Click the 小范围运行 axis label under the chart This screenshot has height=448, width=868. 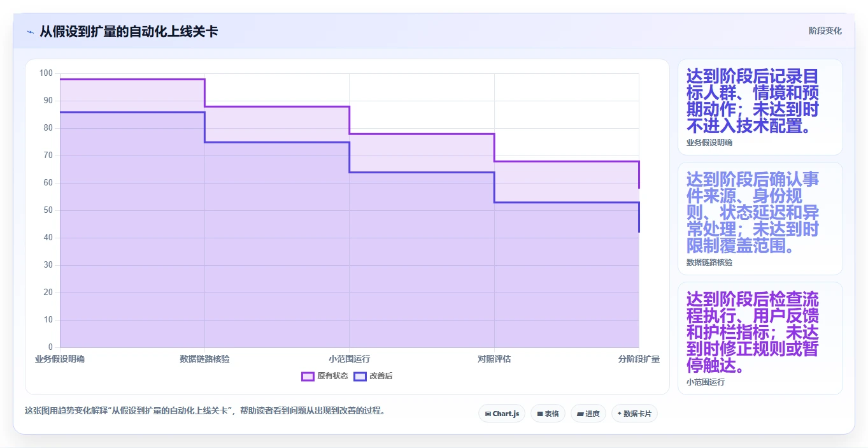[x=349, y=359]
